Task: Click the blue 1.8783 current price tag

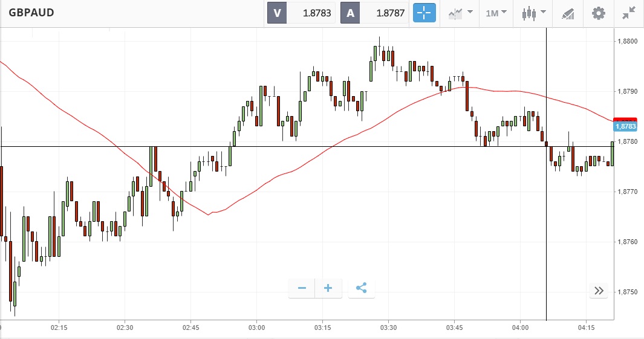Action: pos(625,126)
